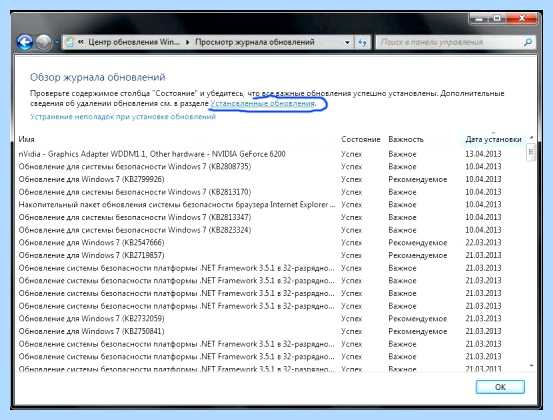Select 'Центр обновления Win...' breadcrumb
This screenshot has width=553, height=420.
(x=134, y=42)
